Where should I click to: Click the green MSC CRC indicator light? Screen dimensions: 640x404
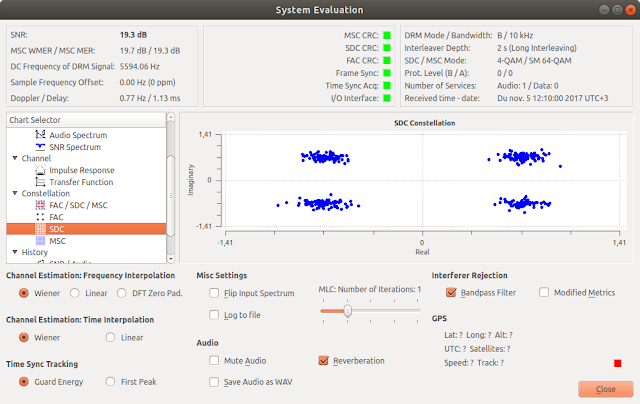coord(387,36)
